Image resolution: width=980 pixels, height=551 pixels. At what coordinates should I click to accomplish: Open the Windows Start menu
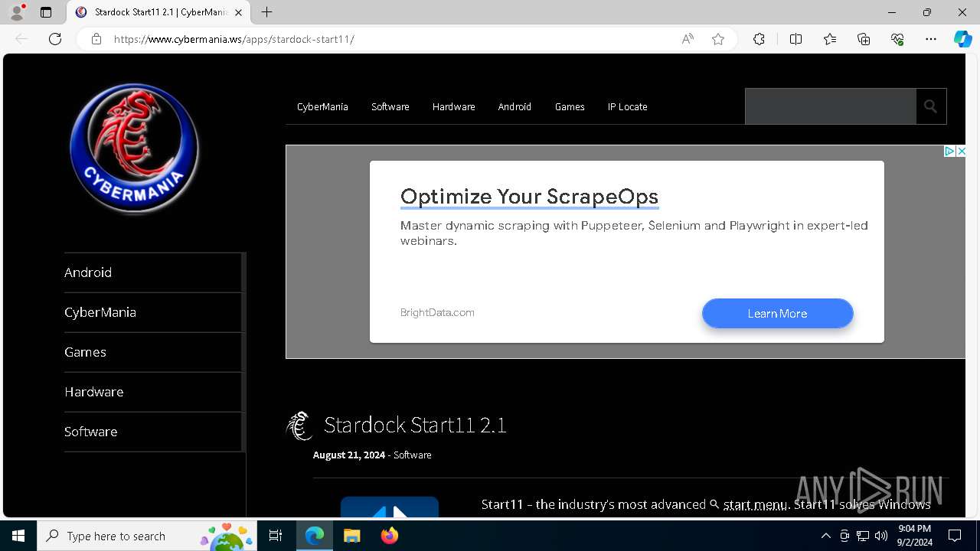[18, 536]
